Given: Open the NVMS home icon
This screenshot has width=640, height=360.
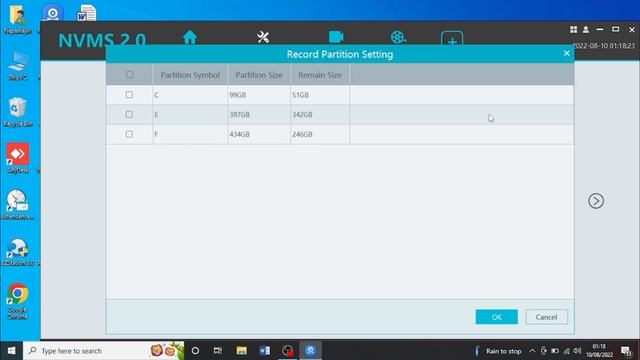Looking at the screenshot, I should click(x=190, y=38).
